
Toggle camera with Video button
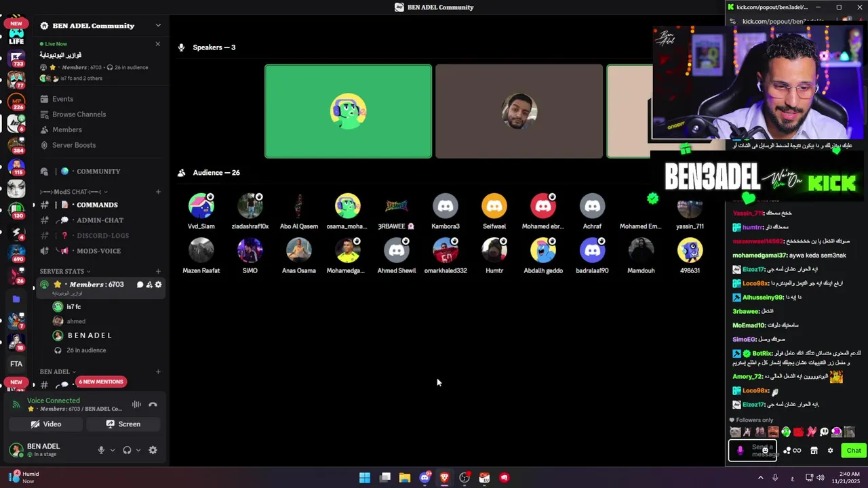(46, 424)
